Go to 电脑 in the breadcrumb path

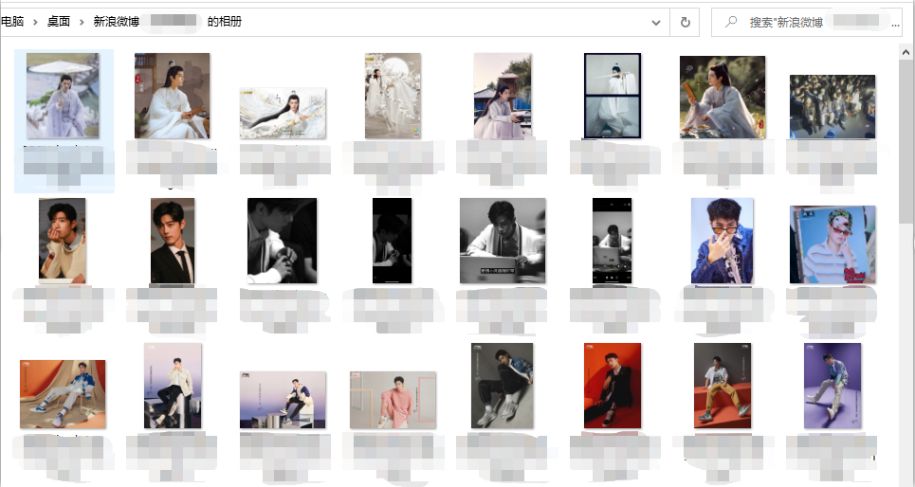(12, 22)
